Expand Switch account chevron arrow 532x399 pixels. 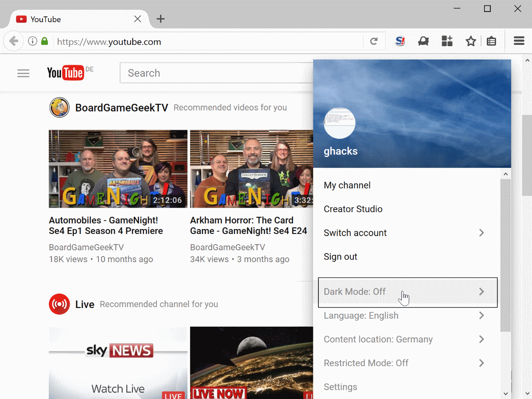coord(482,233)
